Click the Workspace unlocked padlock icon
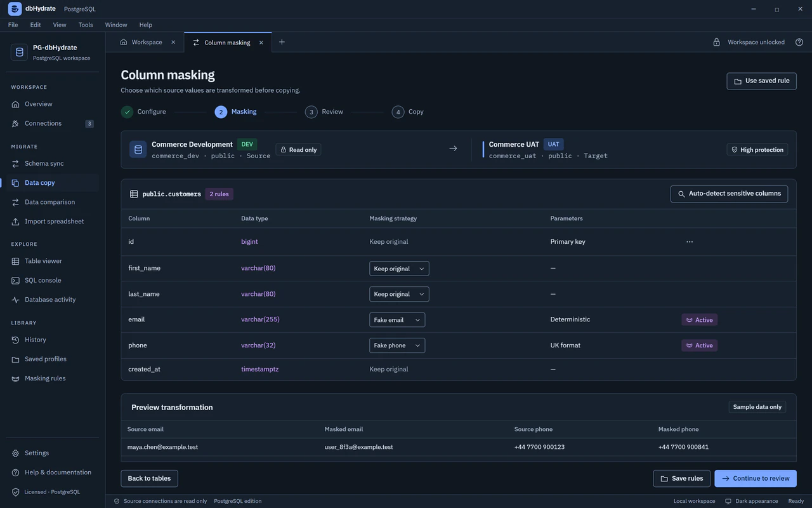The width and height of the screenshot is (812, 508). 716,42
